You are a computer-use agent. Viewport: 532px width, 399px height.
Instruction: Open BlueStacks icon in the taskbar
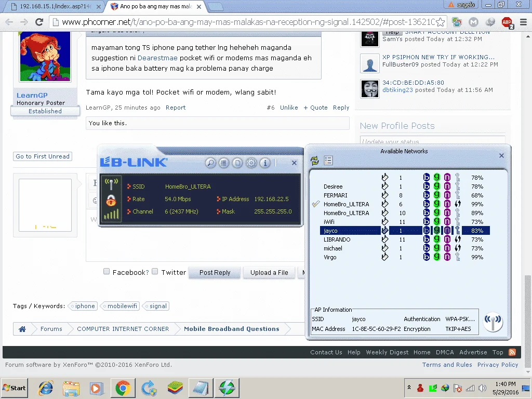(175, 388)
